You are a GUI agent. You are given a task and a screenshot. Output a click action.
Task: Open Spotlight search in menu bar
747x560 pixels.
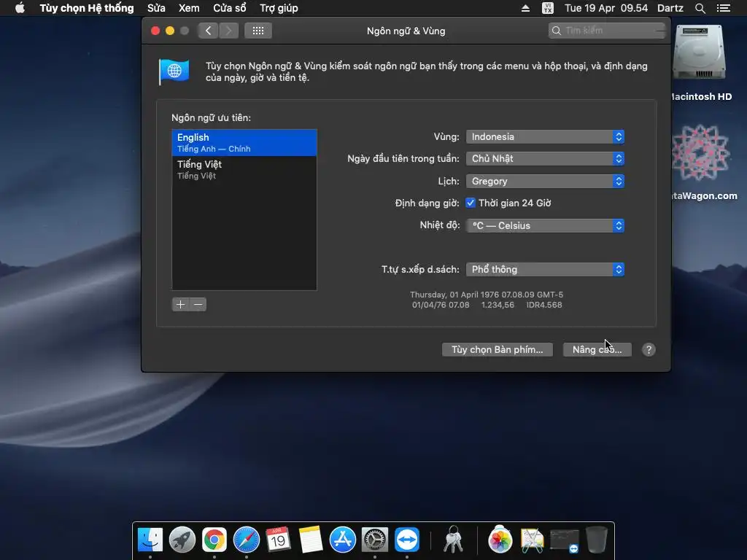700,8
